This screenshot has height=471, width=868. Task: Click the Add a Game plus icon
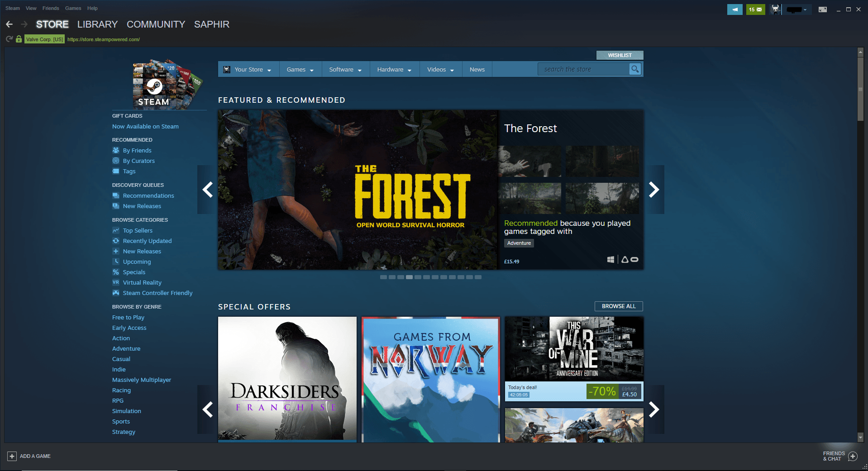point(12,456)
